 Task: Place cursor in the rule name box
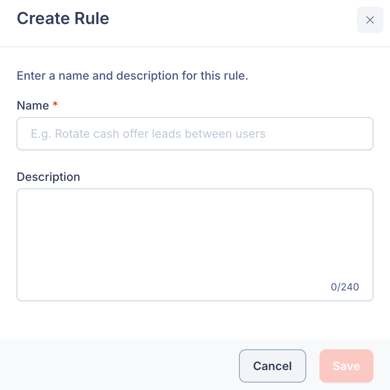(195, 134)
